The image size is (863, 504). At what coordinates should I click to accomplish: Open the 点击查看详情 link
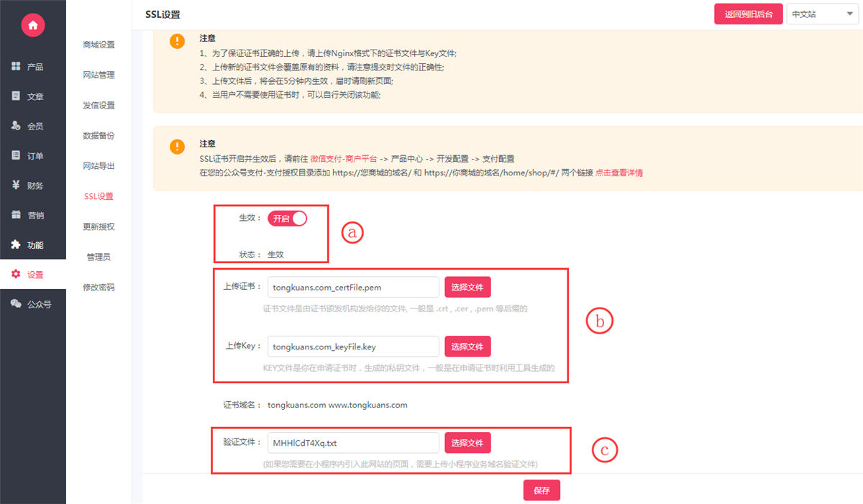click(619, 173)
